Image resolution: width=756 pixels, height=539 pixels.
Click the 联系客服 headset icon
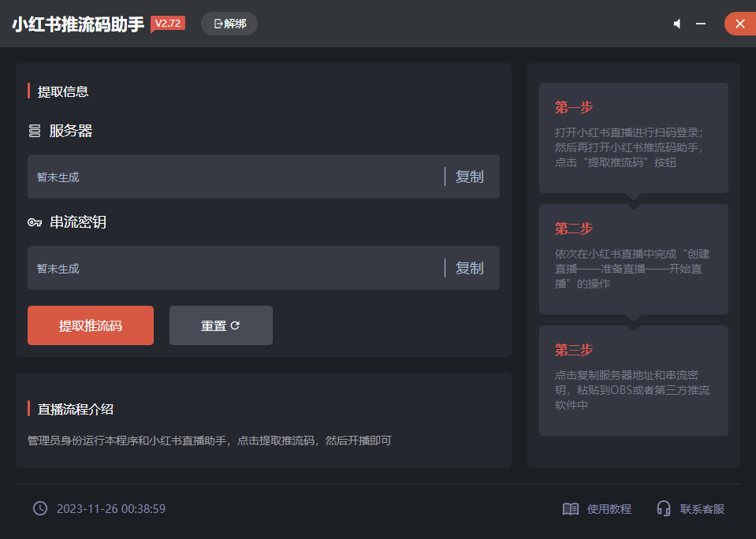tap(665, 508)
